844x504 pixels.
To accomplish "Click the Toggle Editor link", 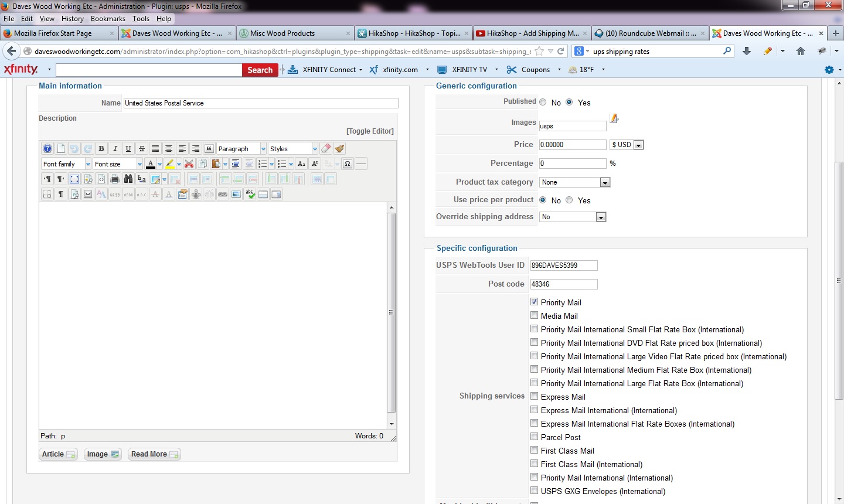I will pos(370,131).
